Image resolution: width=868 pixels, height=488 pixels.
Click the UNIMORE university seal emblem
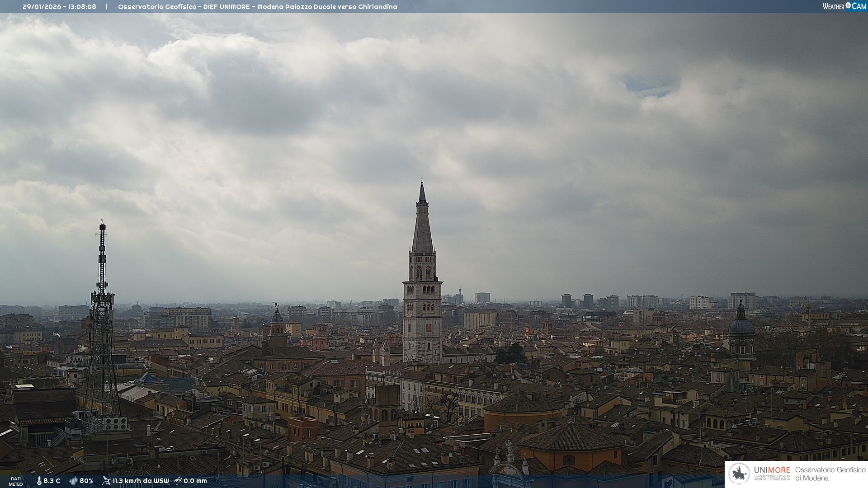(x=739, y=474)
